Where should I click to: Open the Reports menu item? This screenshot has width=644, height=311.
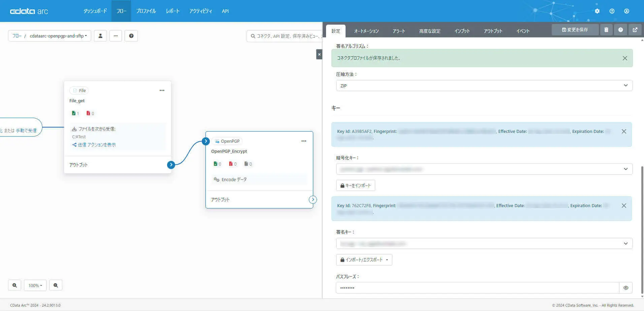point(172,11)
